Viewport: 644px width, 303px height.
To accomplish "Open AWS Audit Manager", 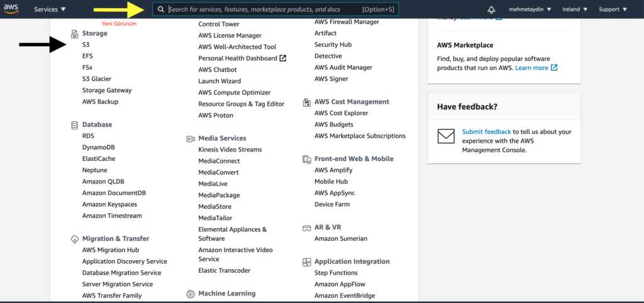I will coord(343,68).
